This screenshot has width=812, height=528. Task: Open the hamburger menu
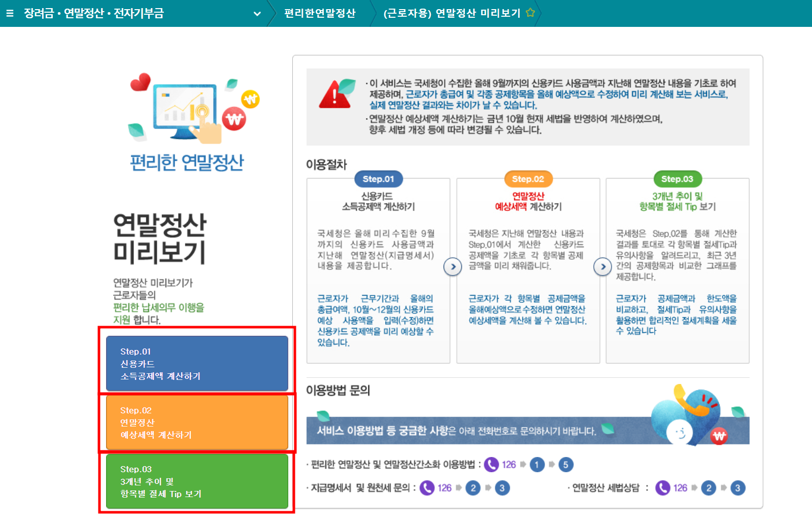tap(10, 14)
